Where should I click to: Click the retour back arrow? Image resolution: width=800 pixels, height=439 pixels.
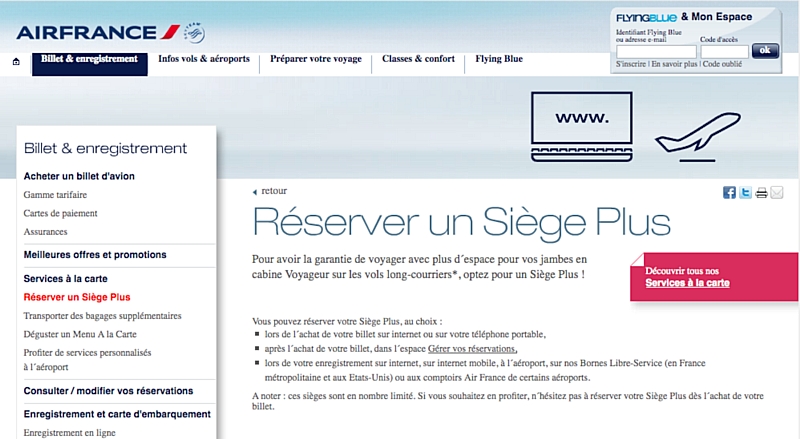[x=255, y=192]
